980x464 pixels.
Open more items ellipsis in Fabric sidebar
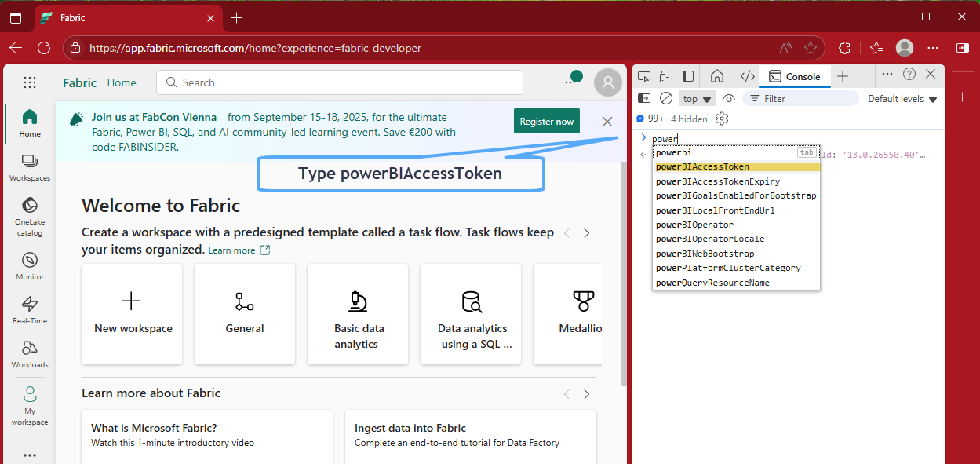pyautogui.click(x=30, y=455)
